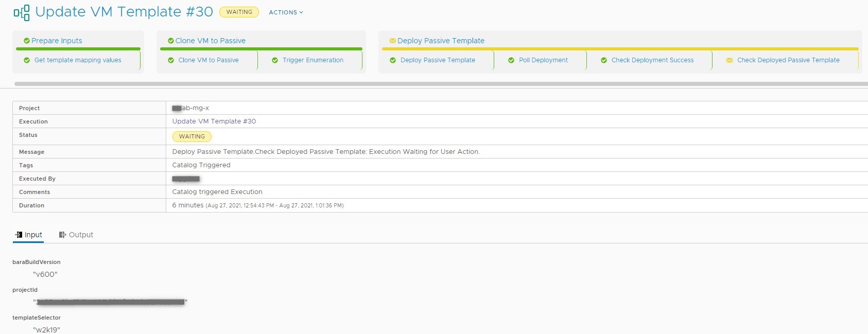Click the Waiting badge in Status row
This screenshot has width=868, height=334.
pos(192,136)
